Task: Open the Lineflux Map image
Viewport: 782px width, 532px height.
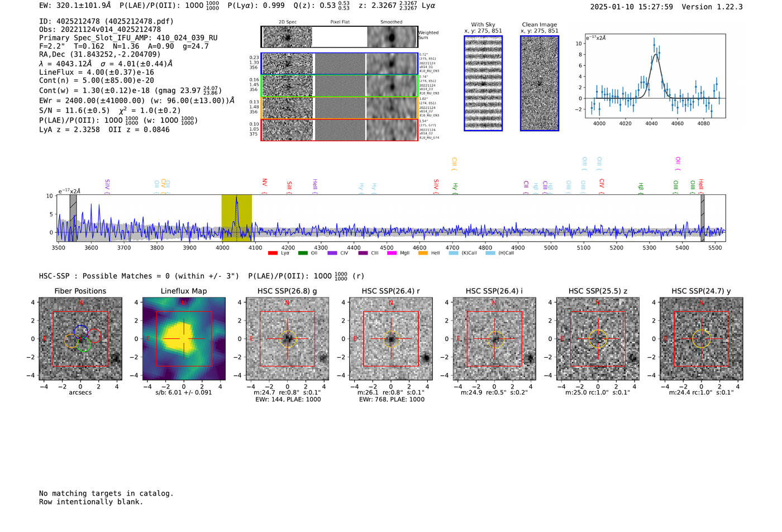Action: pos(184,339)
